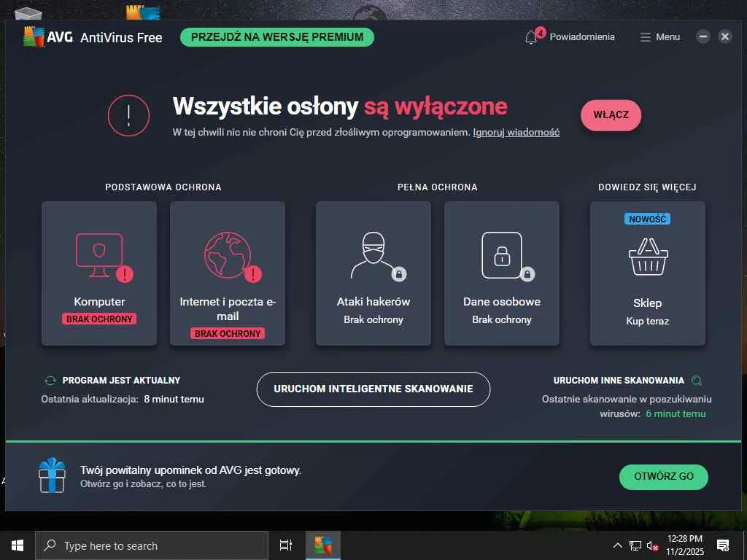Click 'Brak ochrony' under Dane osobowe

pyautogui.click(x=502, y=319)
